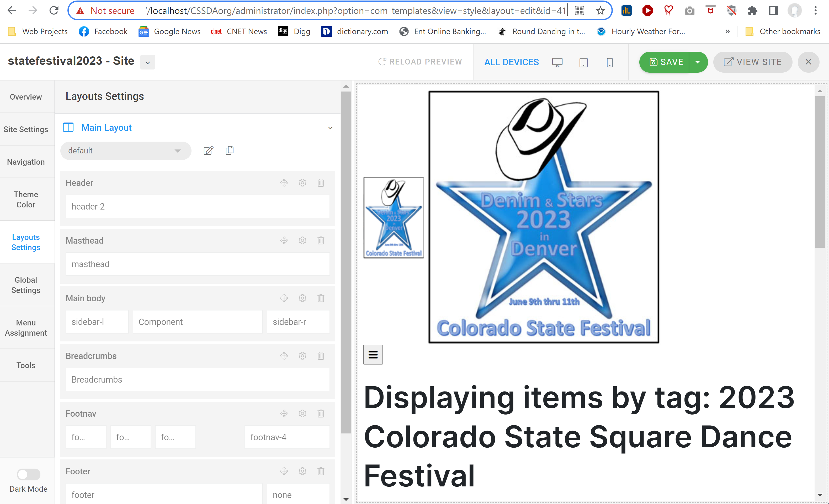Image resolution: width=829 pixels, height=504 pixels.
Task: Toggle the Dark Mode switch
Action: click(x=28, y=474)
